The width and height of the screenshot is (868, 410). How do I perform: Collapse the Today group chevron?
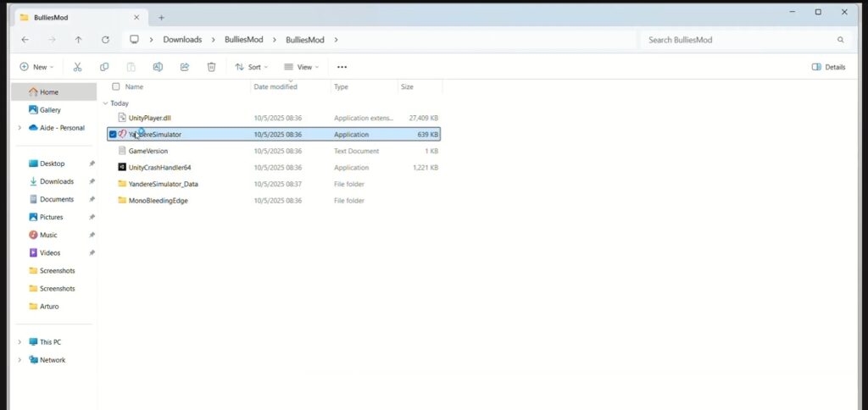click(105, 103)
